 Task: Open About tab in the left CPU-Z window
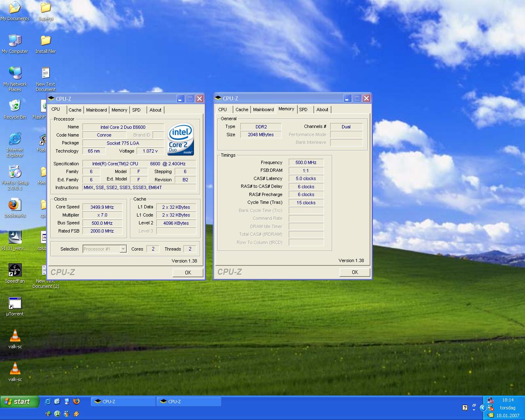pos(155,110)
